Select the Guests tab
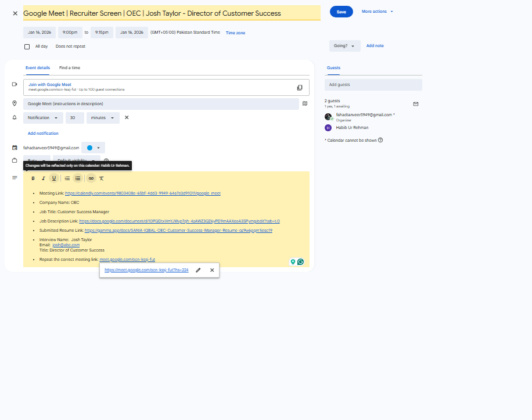This screenshot has height=420, width=532. pos(333,67)
